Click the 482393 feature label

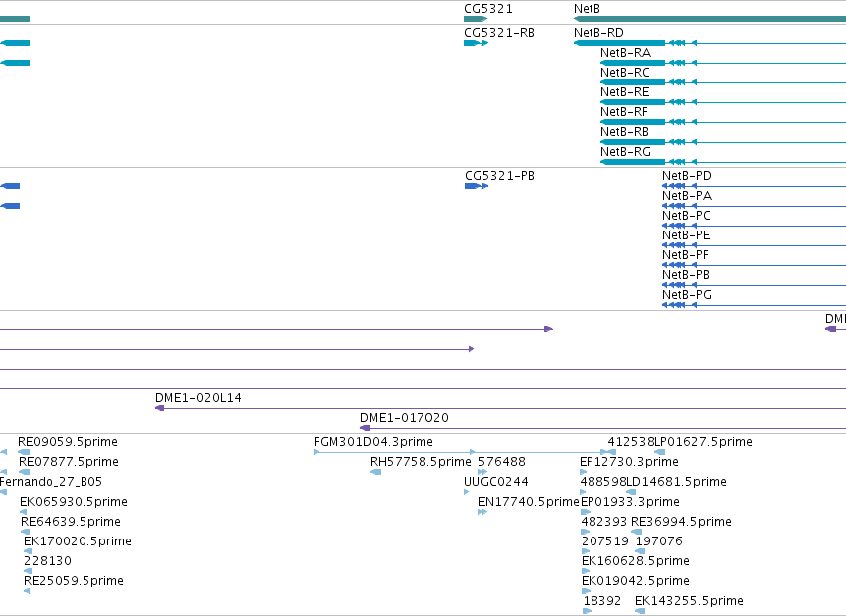[604, 523]
